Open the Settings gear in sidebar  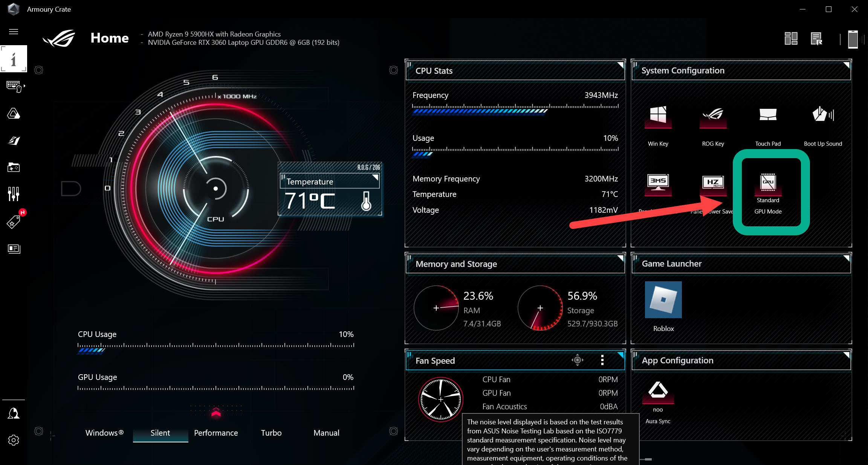(x=14, y=440)
